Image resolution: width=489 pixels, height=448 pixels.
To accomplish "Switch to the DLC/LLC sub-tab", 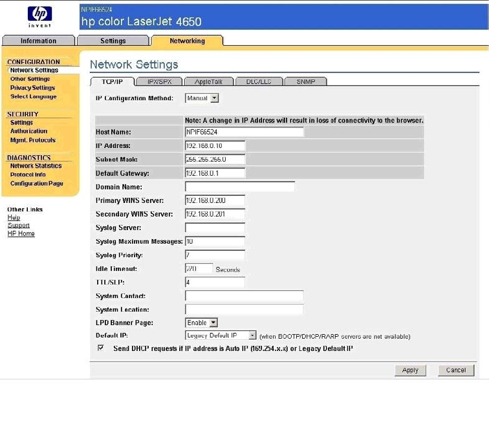I will pyautogui.click(x=259, y=81).
